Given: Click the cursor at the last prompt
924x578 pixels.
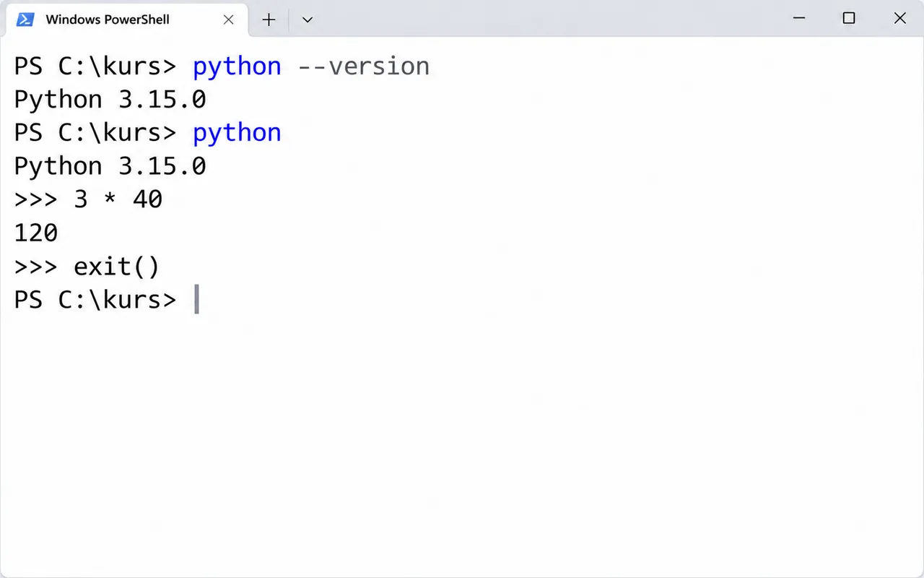Looking at the screenshot, I should (x=196, y=300).
